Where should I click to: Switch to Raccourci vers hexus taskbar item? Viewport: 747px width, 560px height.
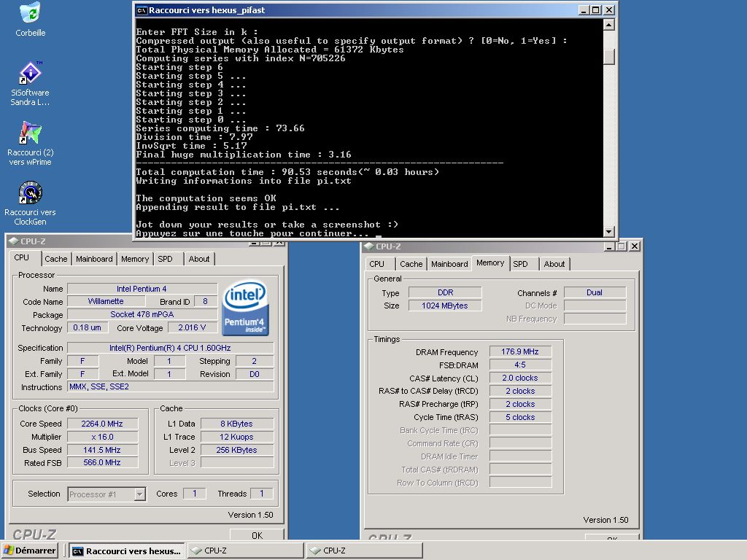[x=127, y=551]
